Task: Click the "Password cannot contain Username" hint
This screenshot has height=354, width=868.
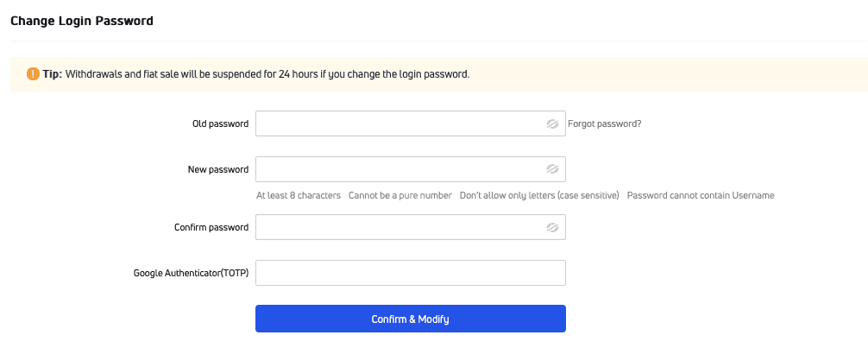Action: pyautogui.click(x=700, y=195)
